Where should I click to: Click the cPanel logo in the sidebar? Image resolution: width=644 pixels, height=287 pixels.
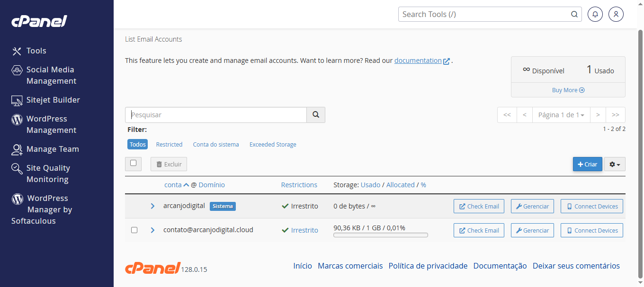coord(39,21)
